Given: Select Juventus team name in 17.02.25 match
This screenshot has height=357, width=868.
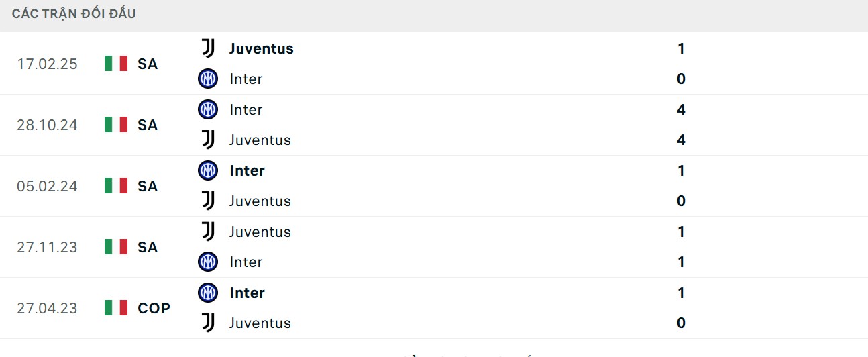Looking at the screenshot, I should 261,48.
